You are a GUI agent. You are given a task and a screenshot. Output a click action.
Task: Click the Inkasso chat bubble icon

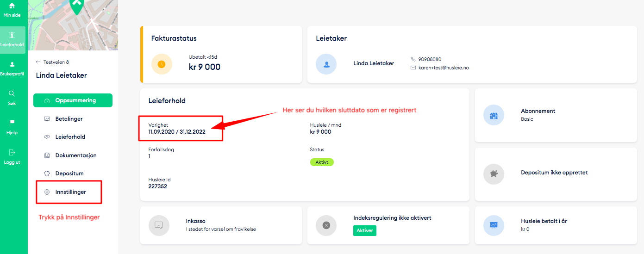159,225
